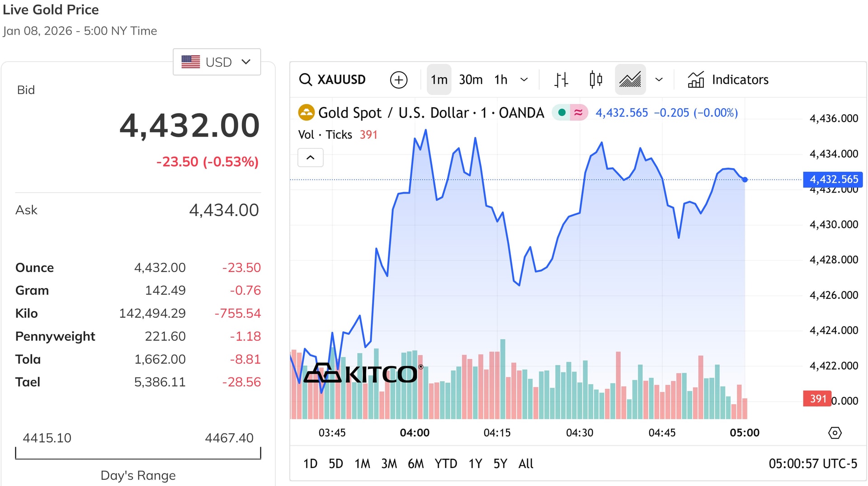The width and height of the screenshot is (868, 486).
Task: Select the YTD date range
Action: [x=446, y=463]
